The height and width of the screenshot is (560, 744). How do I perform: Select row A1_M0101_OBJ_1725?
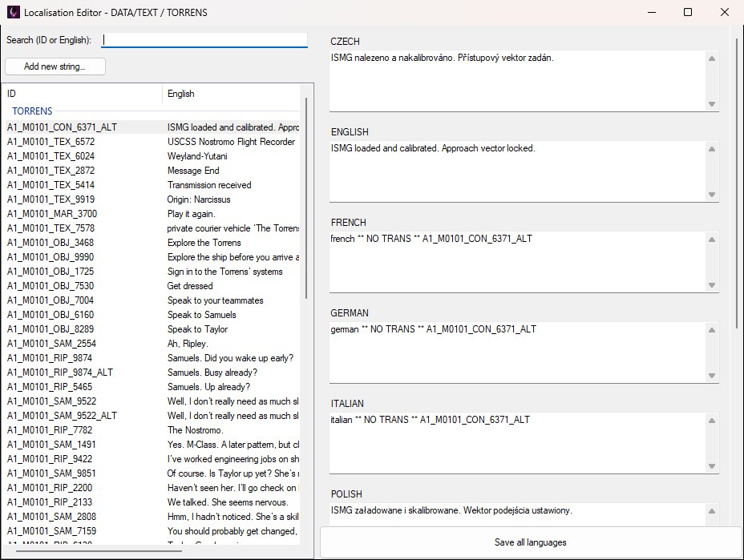coord(152,272)
